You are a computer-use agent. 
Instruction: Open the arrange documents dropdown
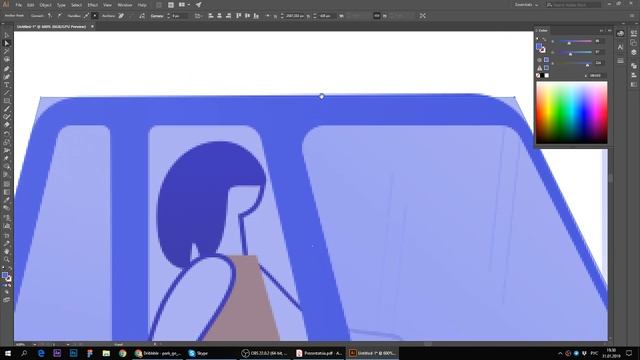coord(184,5)
